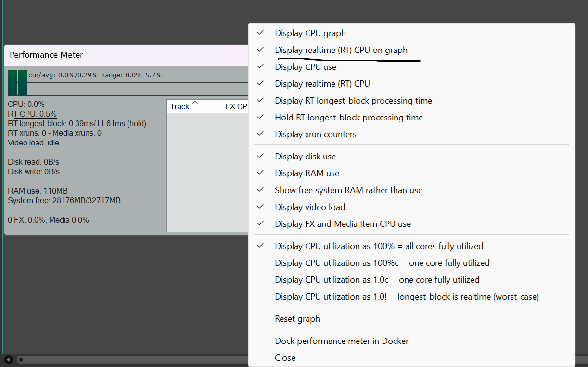Viewport: 588px width, 367px height.
Task: Disable Display realtime (RT) CPU on graph
Action: coord(341,50)
